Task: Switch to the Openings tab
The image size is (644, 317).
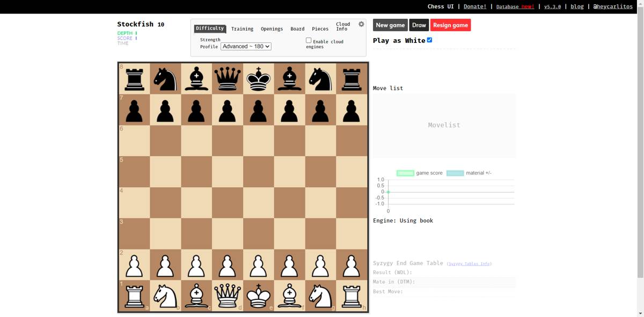Action: pyautogui.click(x=272, y=28)
